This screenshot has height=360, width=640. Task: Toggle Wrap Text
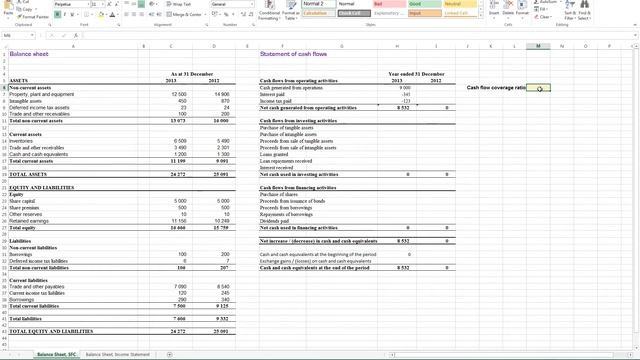pyautogui.click(x=179, y=4)
